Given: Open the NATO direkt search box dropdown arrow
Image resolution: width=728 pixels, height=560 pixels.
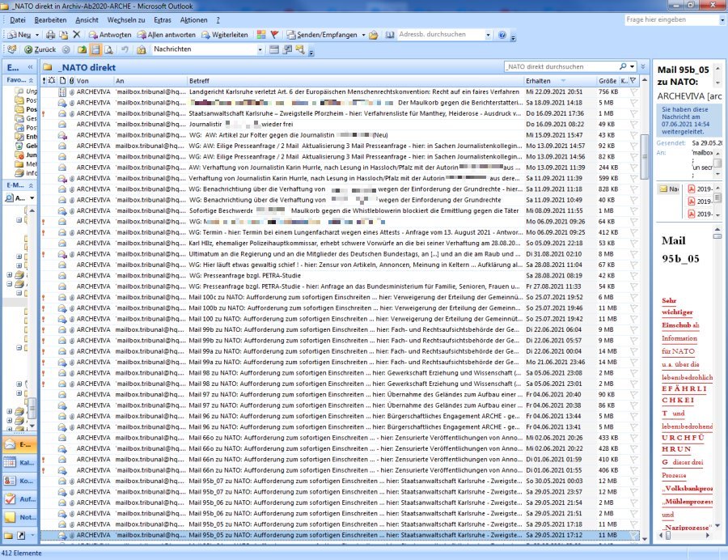Looking at the screenshot, I should click(x=632, y=66).
